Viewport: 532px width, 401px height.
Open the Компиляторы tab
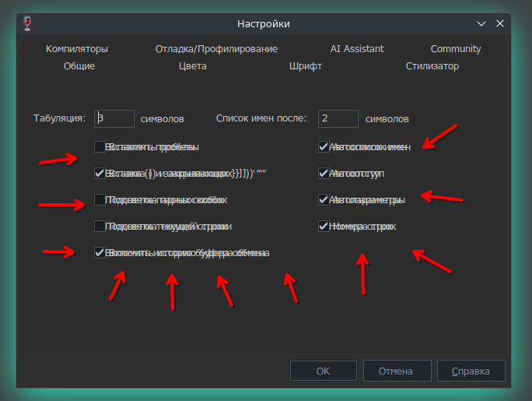coord(76,48)
